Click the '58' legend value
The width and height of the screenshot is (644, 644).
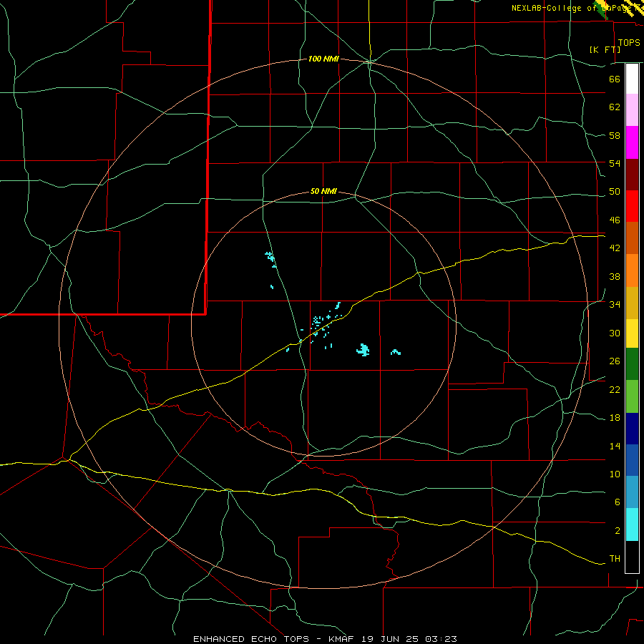615,135
